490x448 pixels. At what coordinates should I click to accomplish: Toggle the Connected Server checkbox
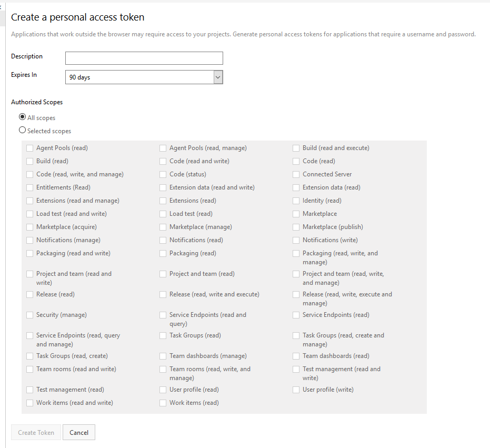[296, 175]
